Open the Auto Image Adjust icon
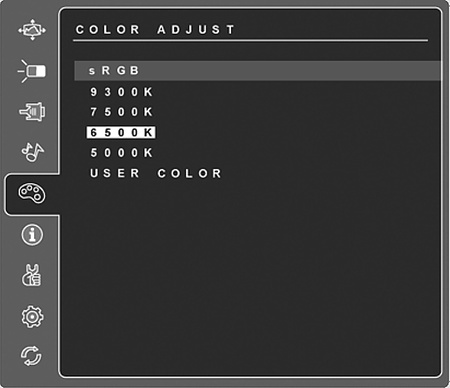 (x=32, y=30)
